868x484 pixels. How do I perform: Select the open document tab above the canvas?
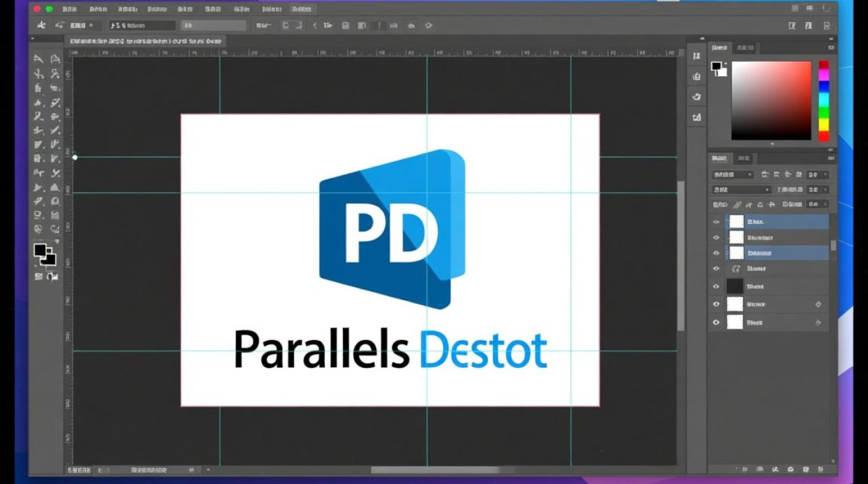click(x=149, y=40)
